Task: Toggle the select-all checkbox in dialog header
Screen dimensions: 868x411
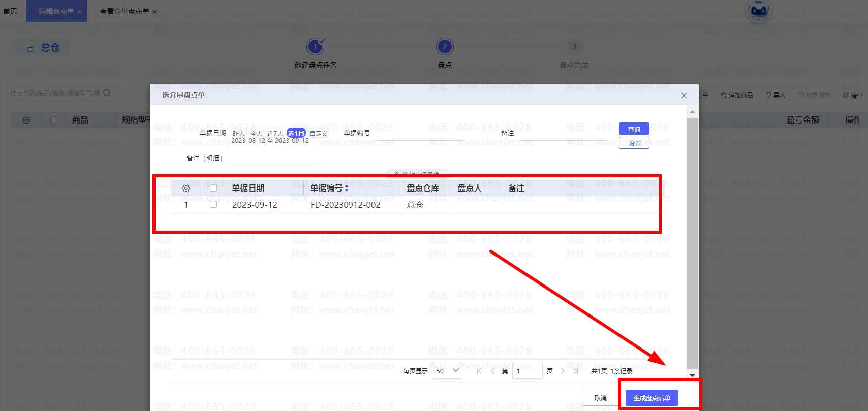Action: click(x=213, y=188)
